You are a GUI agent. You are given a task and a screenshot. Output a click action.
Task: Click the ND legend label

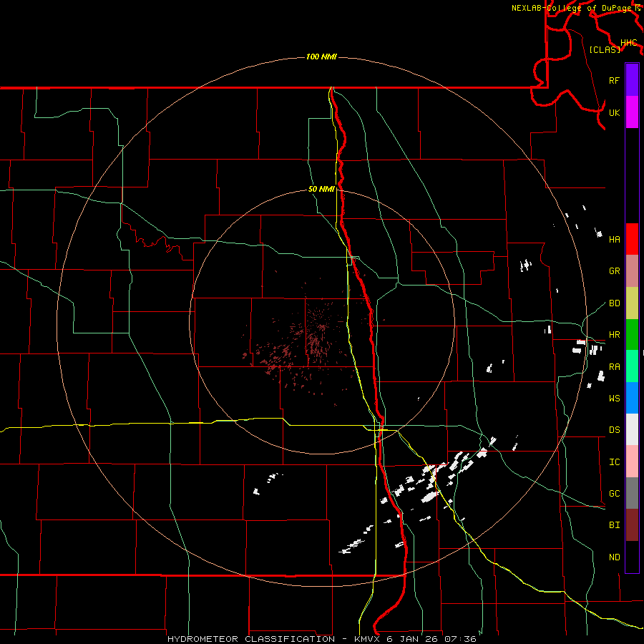coord(614,557)
